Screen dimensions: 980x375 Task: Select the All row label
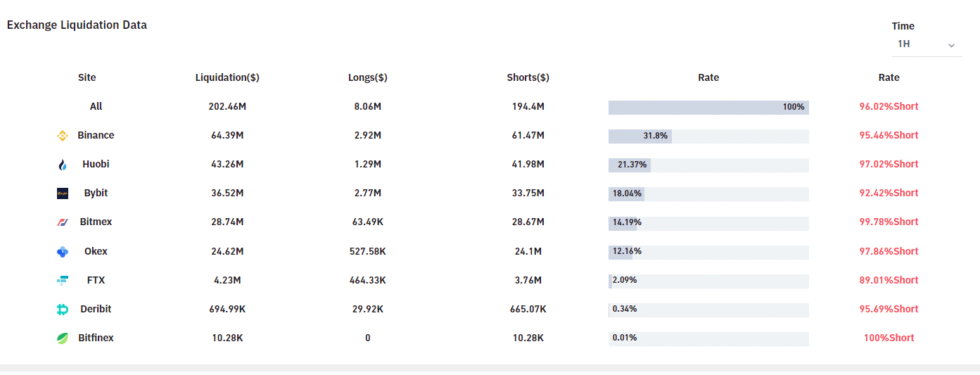[x=96, y=106]
